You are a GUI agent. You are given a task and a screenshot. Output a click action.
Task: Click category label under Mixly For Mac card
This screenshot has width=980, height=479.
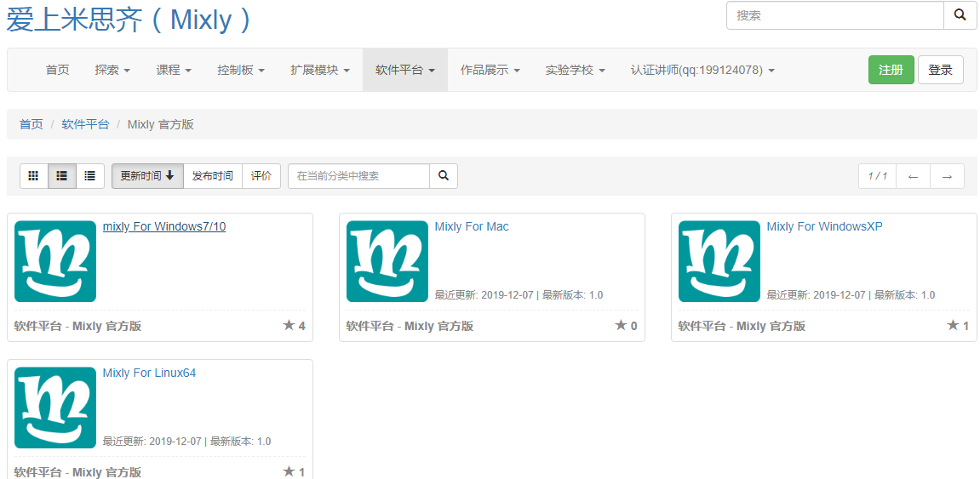410,326
